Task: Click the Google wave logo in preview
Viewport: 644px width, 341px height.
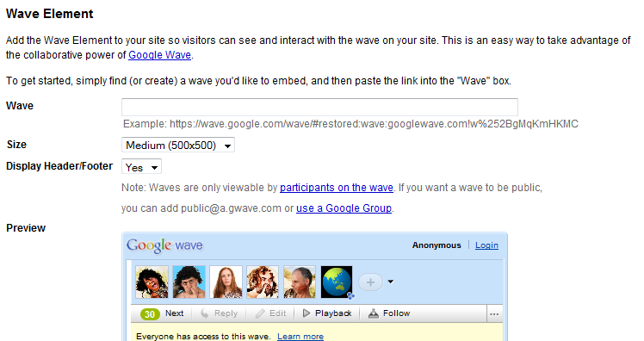Action: [x=164, y=245]
